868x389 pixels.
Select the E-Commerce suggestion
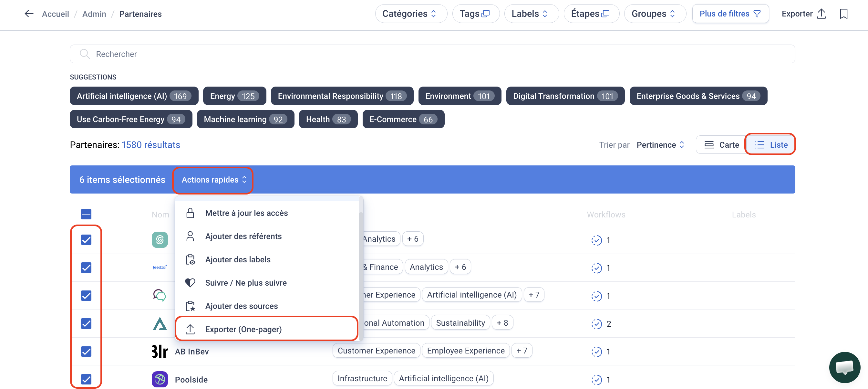tap(403, 119)
